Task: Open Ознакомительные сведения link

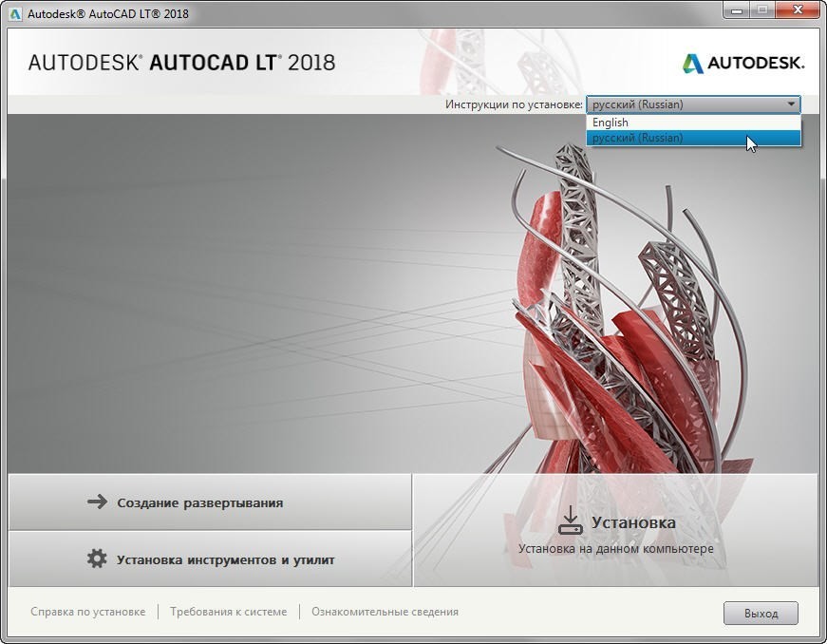Action: pyautogui.click(x=385, y=612)
